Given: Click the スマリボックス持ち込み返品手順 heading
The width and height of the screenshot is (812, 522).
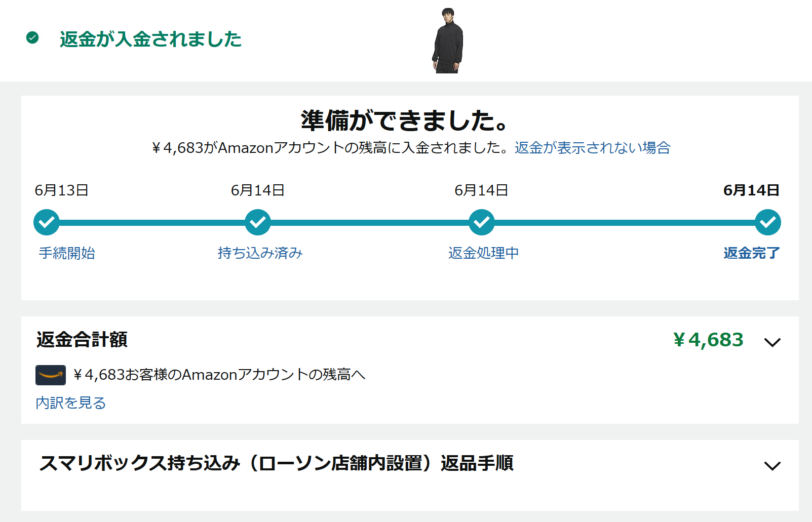Looking at the screenshot, I should tap(276, 463).
